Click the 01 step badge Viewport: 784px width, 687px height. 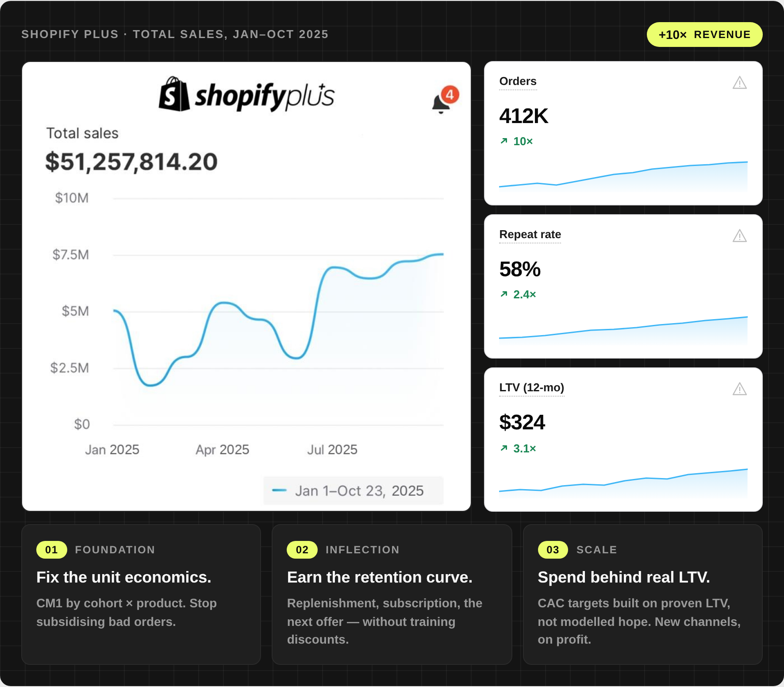click(51, 550)
